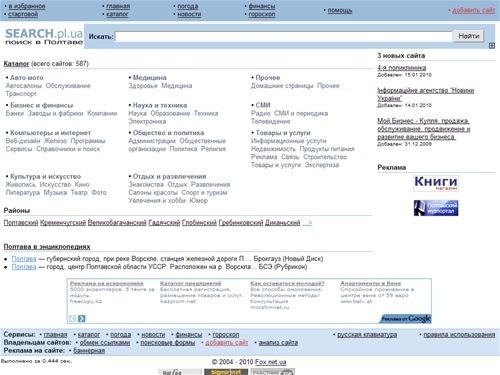This screenshot has width=500, height=375.
Task: Open the Реклама от Google label
Action: click(405, 319)
